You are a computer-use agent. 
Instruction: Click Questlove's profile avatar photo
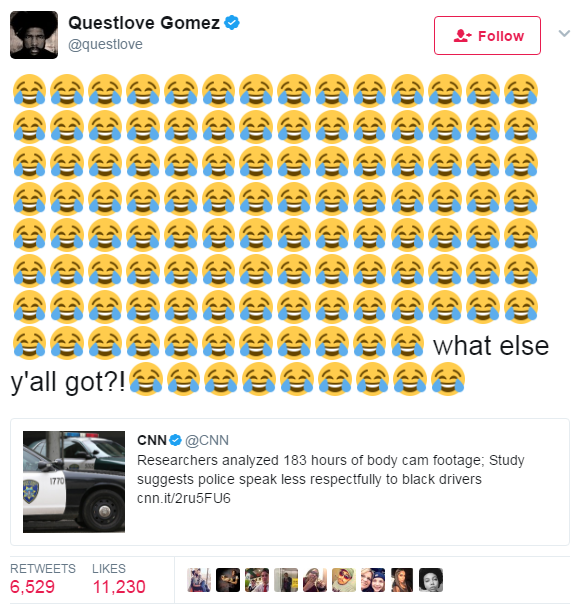[x=34, y=35]
